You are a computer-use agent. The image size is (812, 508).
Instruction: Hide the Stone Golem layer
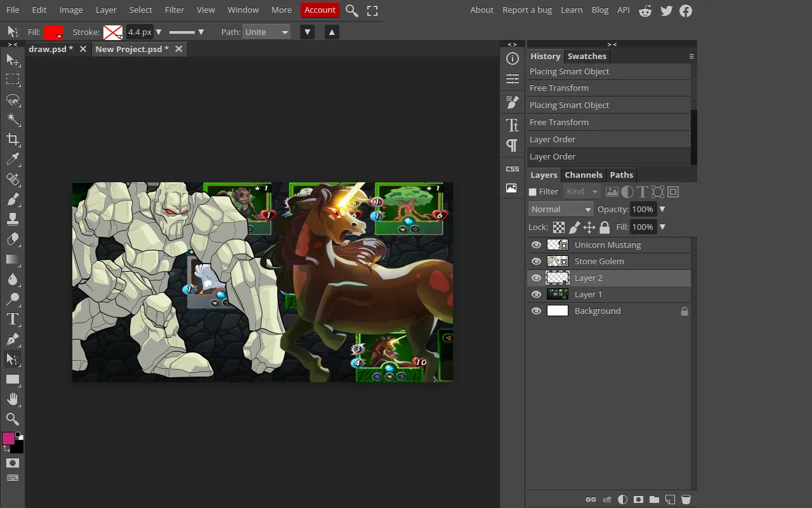click(537, 262)
